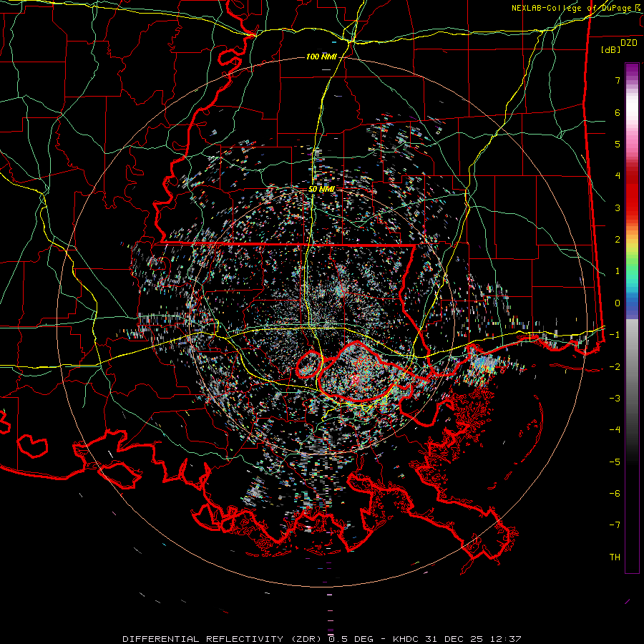The image size is (644, 644).
Task: Click the scale value 3 label
Action: tap(618, 208)
